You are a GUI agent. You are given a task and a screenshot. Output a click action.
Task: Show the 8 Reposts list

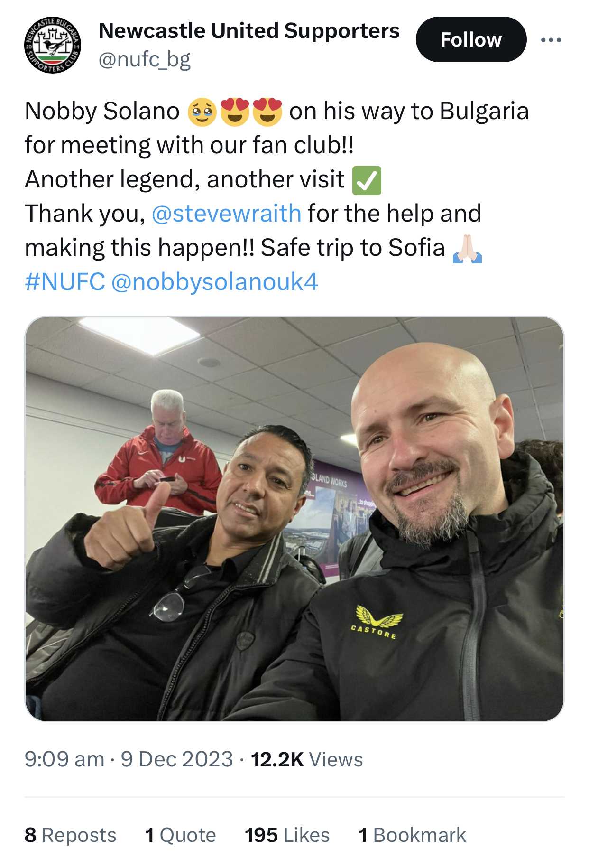[70, 835]
